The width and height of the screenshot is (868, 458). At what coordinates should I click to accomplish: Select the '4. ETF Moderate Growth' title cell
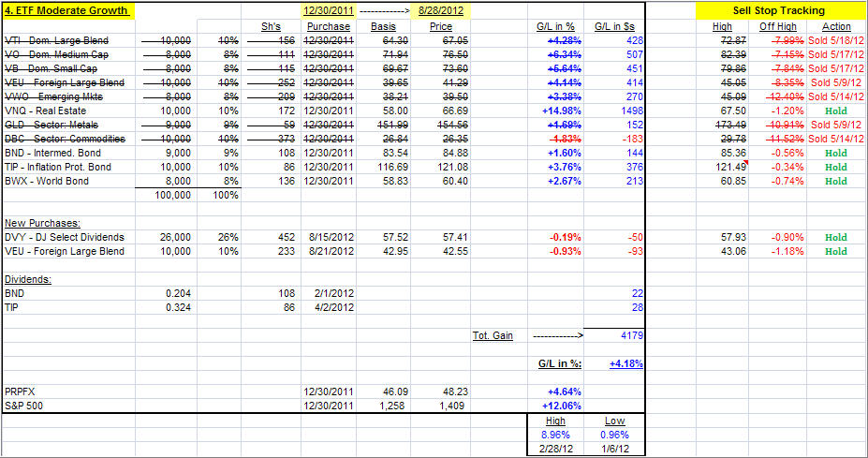(x=67, y=10)
